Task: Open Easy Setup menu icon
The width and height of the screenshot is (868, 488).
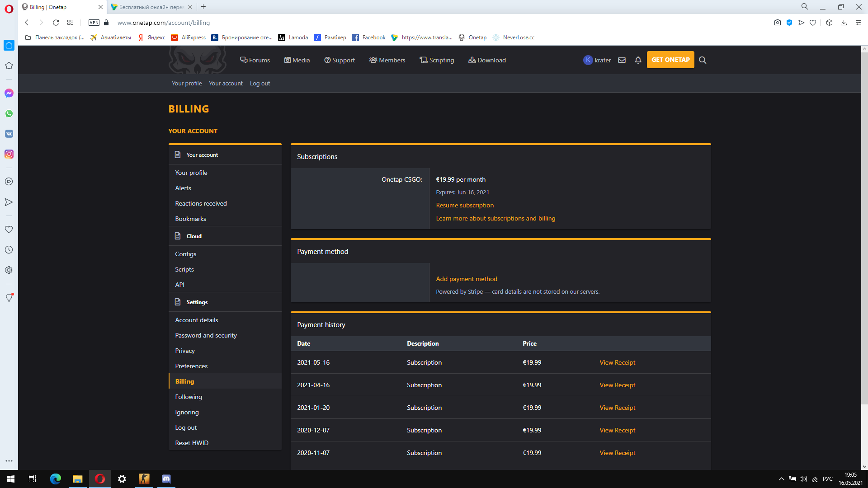Action: click(x=859, y=23)
